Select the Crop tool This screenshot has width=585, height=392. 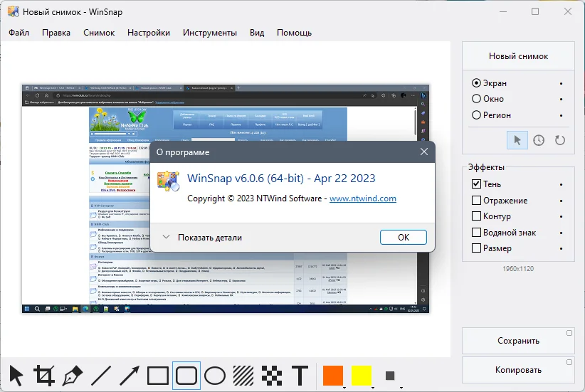point(44,375)
